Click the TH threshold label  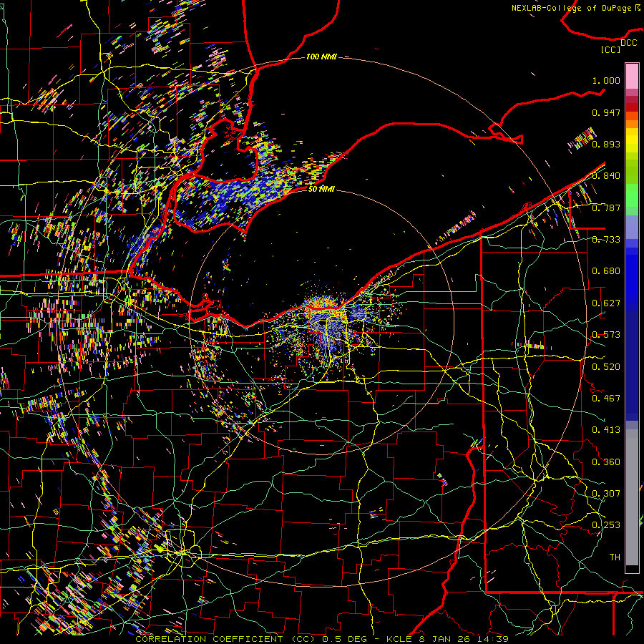(x=615, y=557)
